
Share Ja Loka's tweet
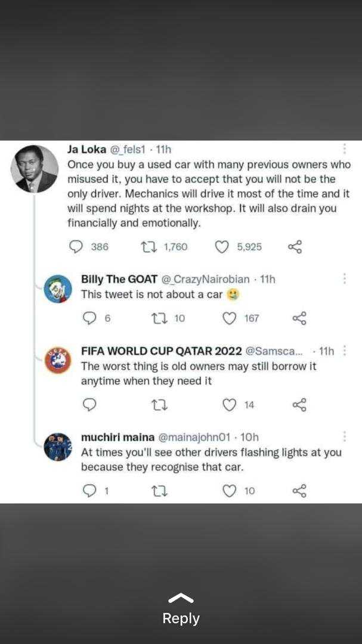click(295, 247)
